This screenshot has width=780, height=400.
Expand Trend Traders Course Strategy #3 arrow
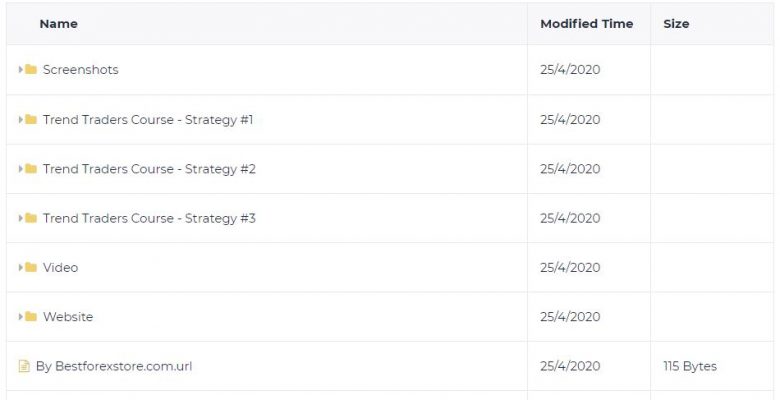(21, 218)
